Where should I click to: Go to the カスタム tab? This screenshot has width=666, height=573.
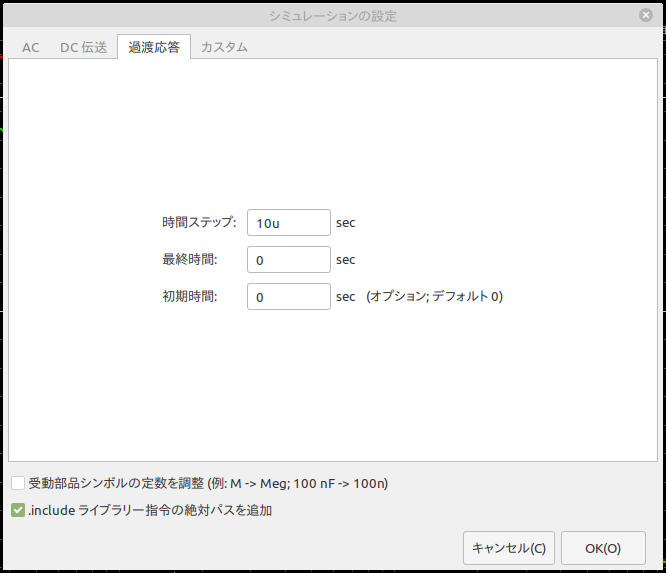tap(224, 47)
